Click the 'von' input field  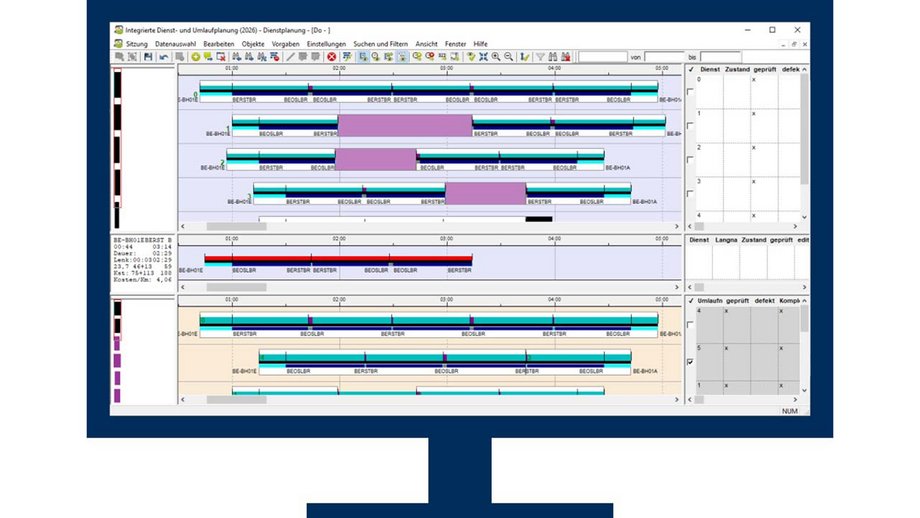click(663, 57)
